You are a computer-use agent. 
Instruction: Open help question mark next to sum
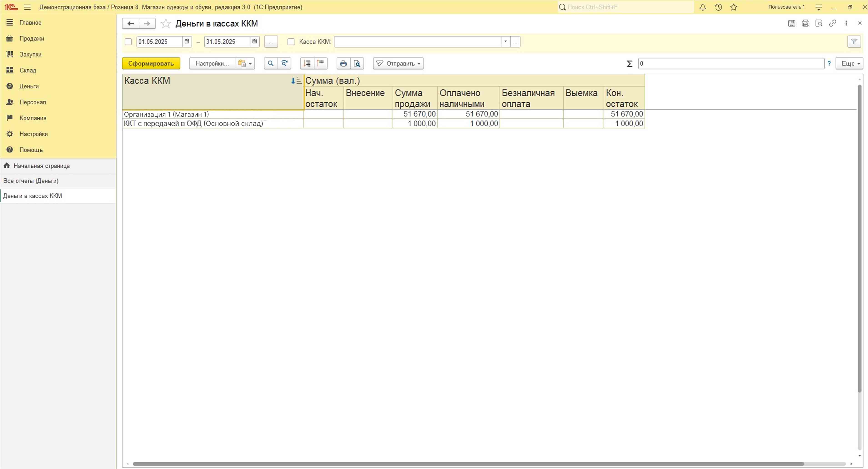pos(829,63)
